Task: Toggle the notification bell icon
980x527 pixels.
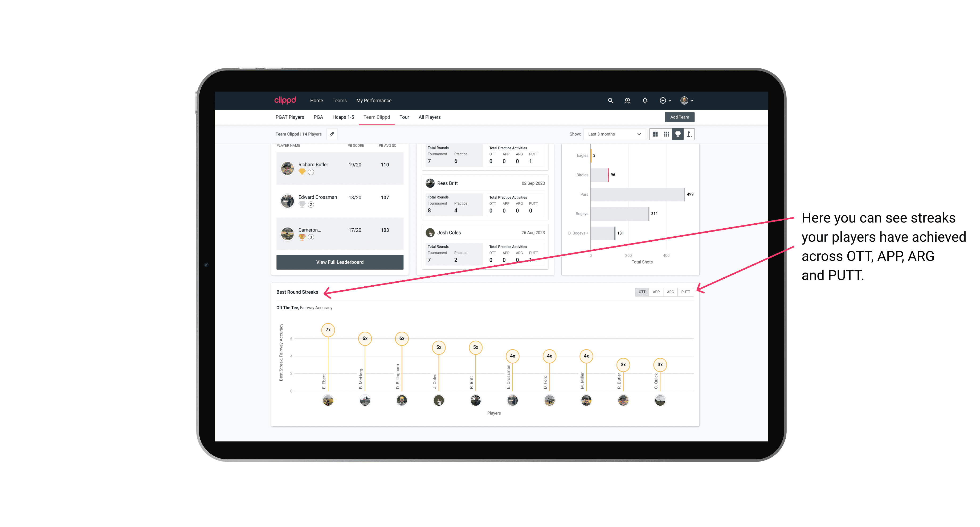Action: click(x=645, y=101)
